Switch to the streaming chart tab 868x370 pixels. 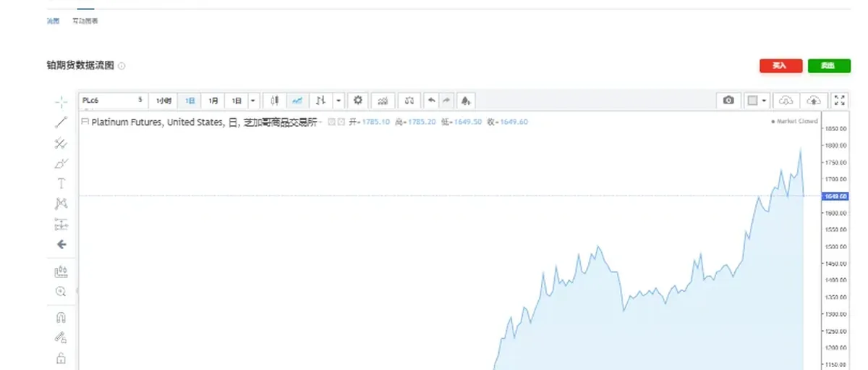[x=54, y=21]
